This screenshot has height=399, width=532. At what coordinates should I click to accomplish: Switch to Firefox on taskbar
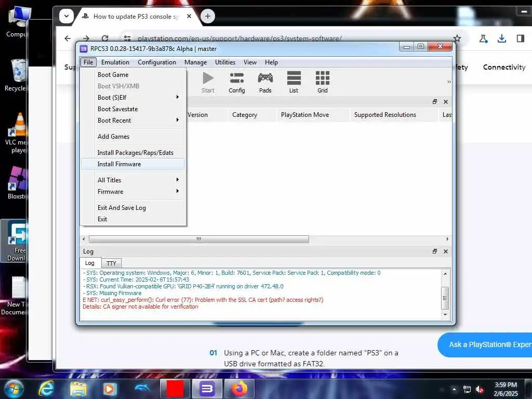239,389
